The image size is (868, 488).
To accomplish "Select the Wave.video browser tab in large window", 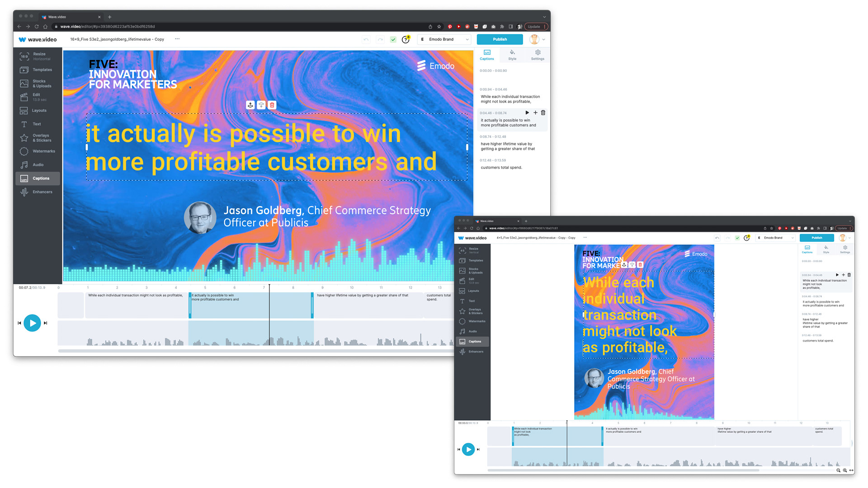I will tap(71, 17).
